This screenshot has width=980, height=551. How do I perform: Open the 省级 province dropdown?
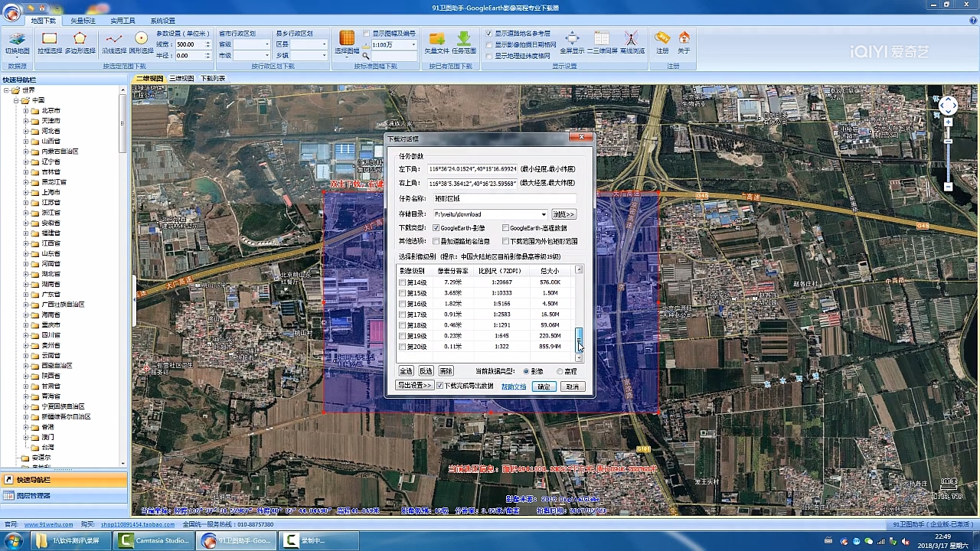266,44
